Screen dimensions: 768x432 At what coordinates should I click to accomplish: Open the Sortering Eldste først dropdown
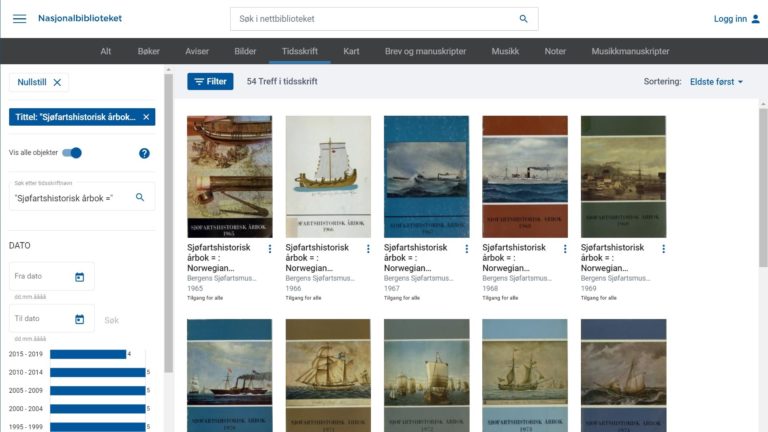pyautogui.click(x=716, y=82)
